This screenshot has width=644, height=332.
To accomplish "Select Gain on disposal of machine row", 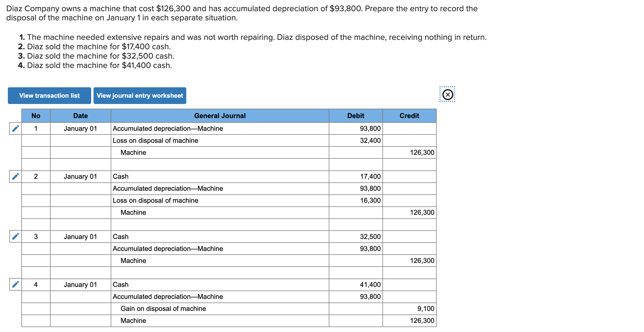I will (220, 309).
